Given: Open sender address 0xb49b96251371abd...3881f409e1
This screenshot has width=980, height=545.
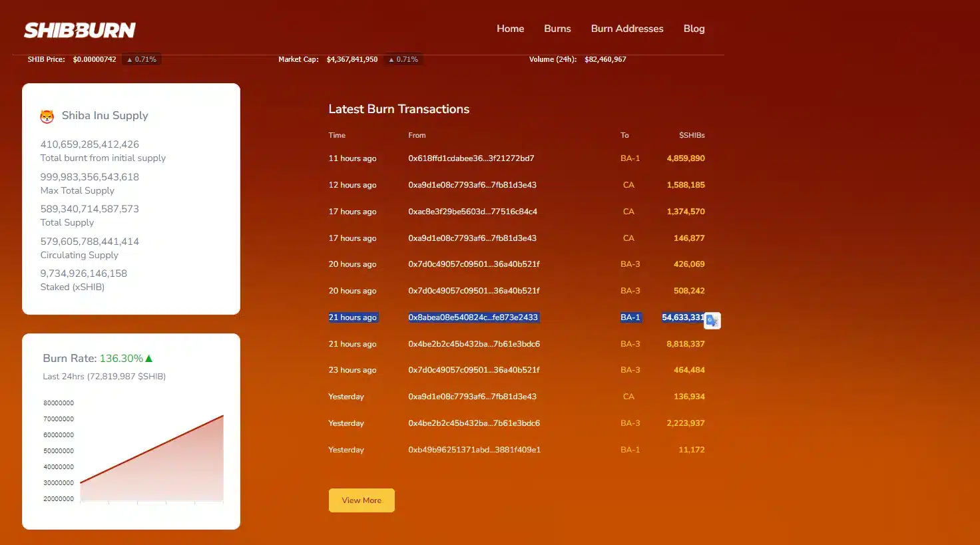Looking at the screenshot, I should point(475,450).
